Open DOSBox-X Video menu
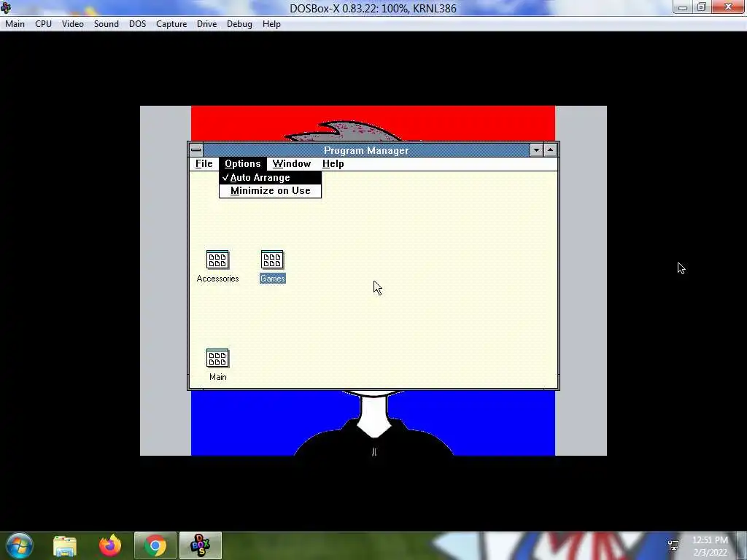747x560 pixels. coord(73,24)
